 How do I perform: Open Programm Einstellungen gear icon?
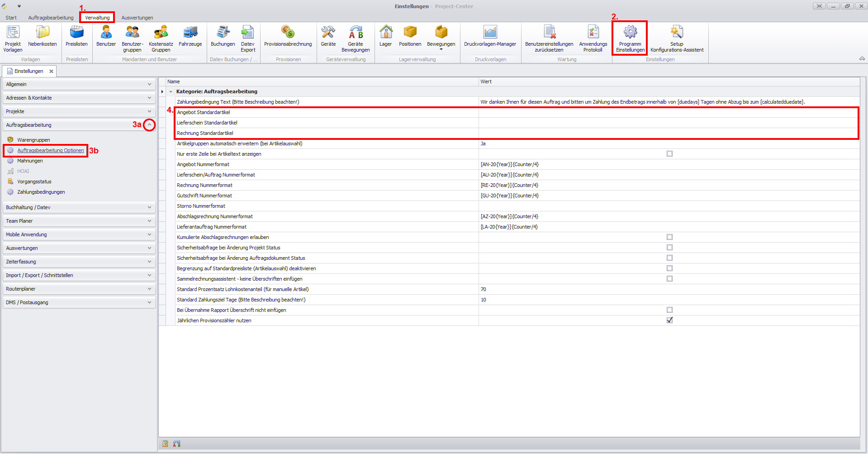tap(630, 33)
